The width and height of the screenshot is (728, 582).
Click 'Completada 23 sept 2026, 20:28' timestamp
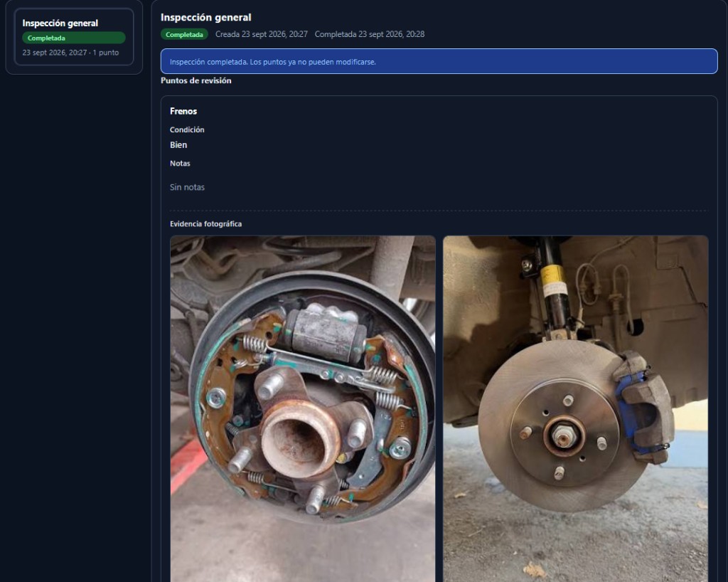[370, 34]
